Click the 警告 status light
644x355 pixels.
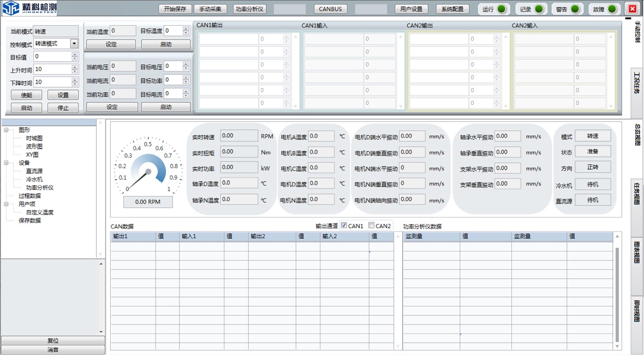576,9
